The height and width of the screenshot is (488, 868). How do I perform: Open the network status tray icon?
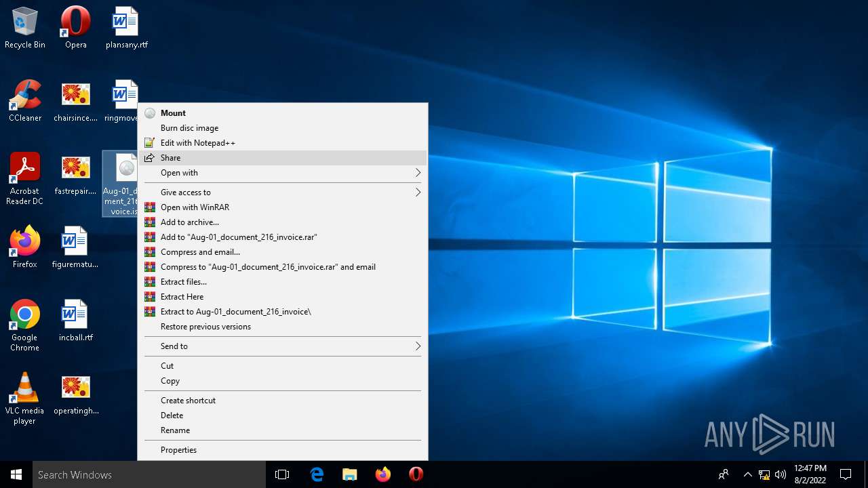[764, 474]
